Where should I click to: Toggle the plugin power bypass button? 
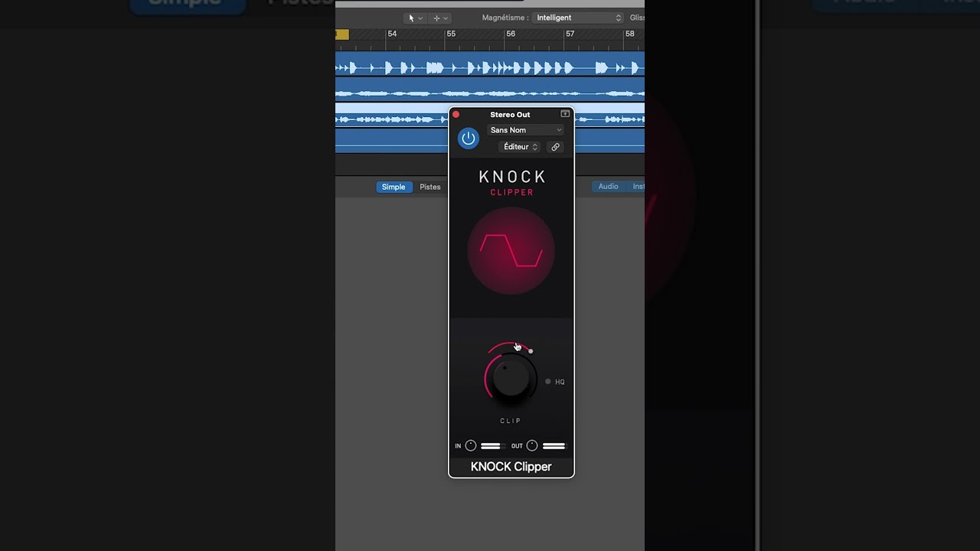[468, 139]
